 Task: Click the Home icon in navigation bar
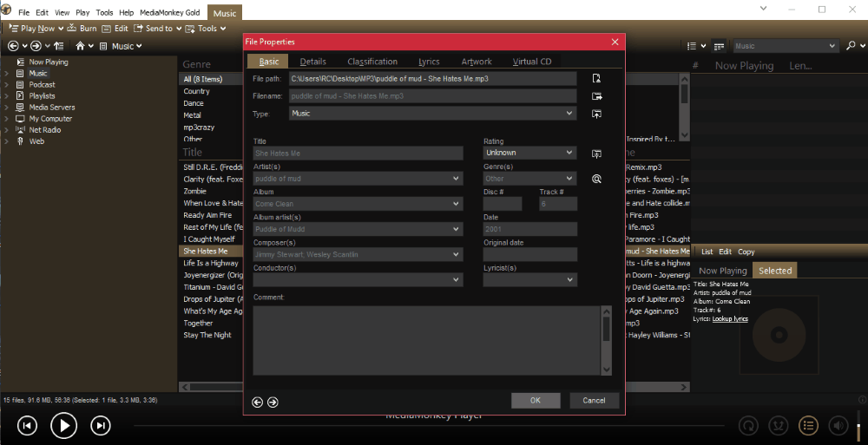point(80,46)
